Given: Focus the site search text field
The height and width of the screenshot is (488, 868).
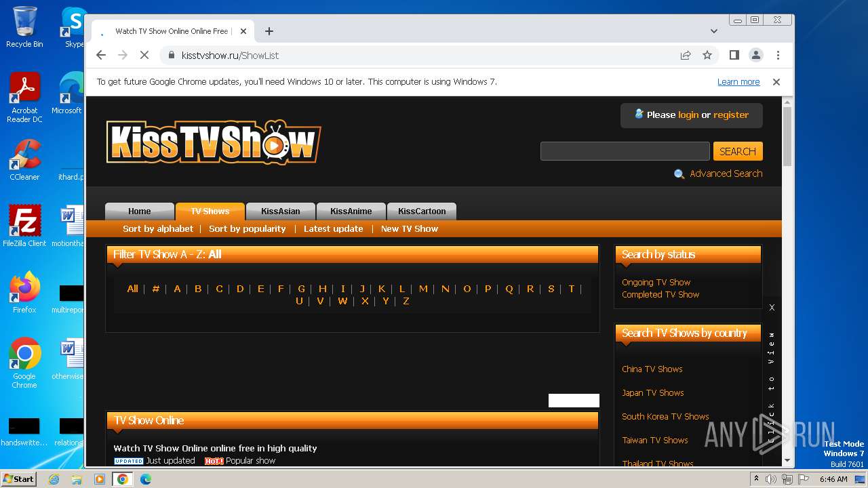Looking at the screenshot, I should 625,151.
